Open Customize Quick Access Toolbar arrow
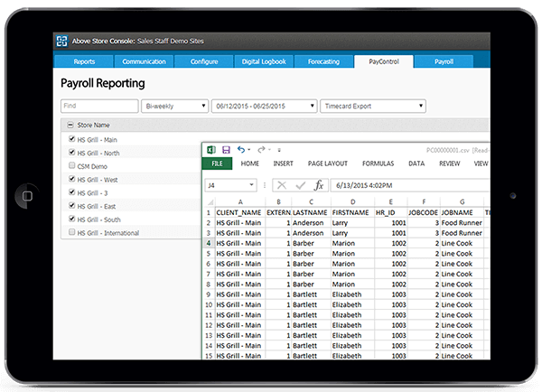This screenshot has height=392, width=542. 279,150
